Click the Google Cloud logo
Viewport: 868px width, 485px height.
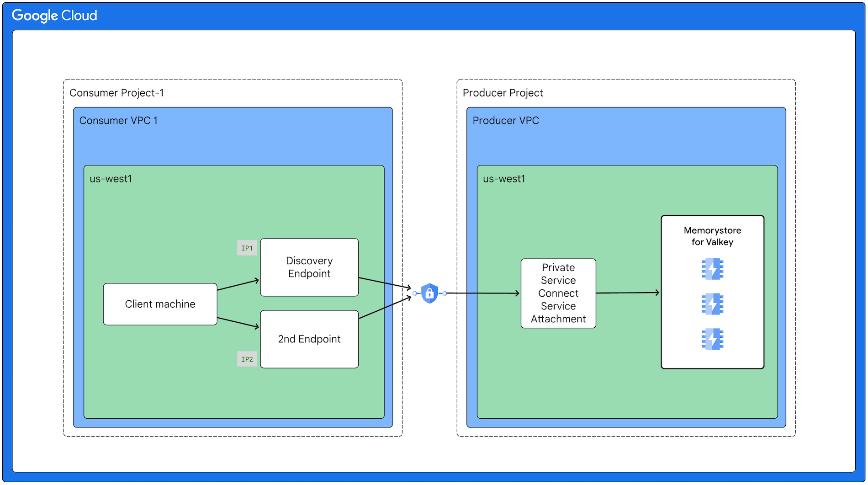[x=54, y=15]
